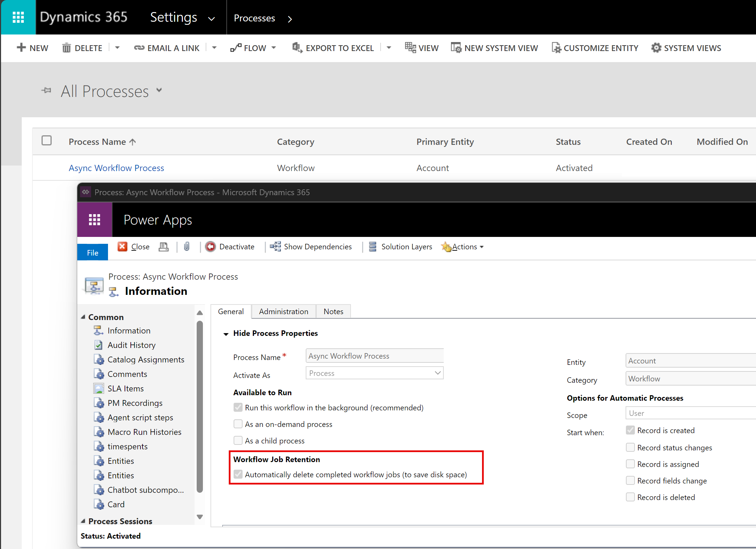The height and width of the screenshot is (549, 756).
Task: Open the Async Workflow Process link
Action: click(x=116, y=168)
